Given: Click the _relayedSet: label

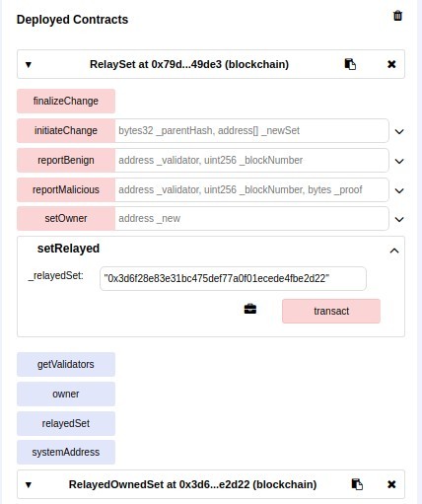Looking at the screenshot, I should click(x=56, y=276).
